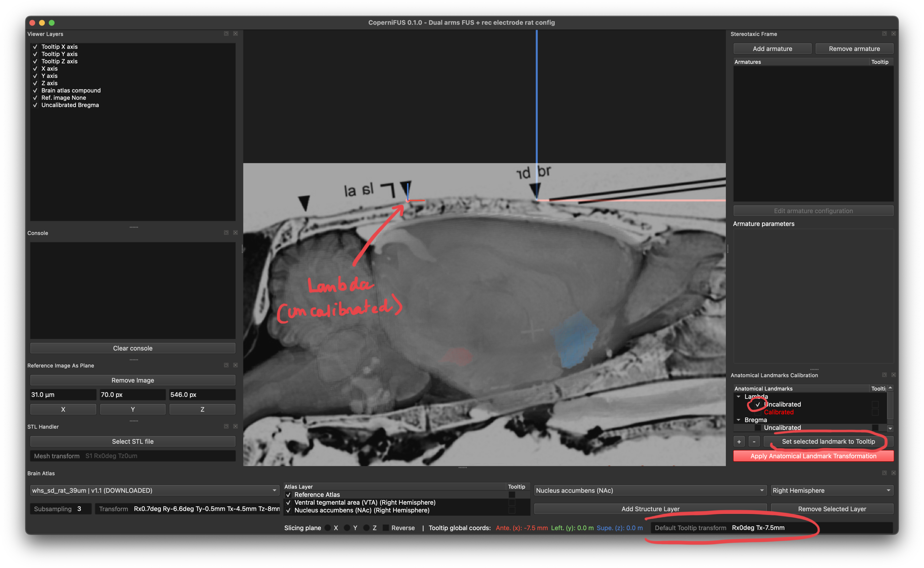Viewport: 924px width, 568px height.
Task: Float the Anatomical Landmarks Calibration panel
Action: (x=884, y=375)
